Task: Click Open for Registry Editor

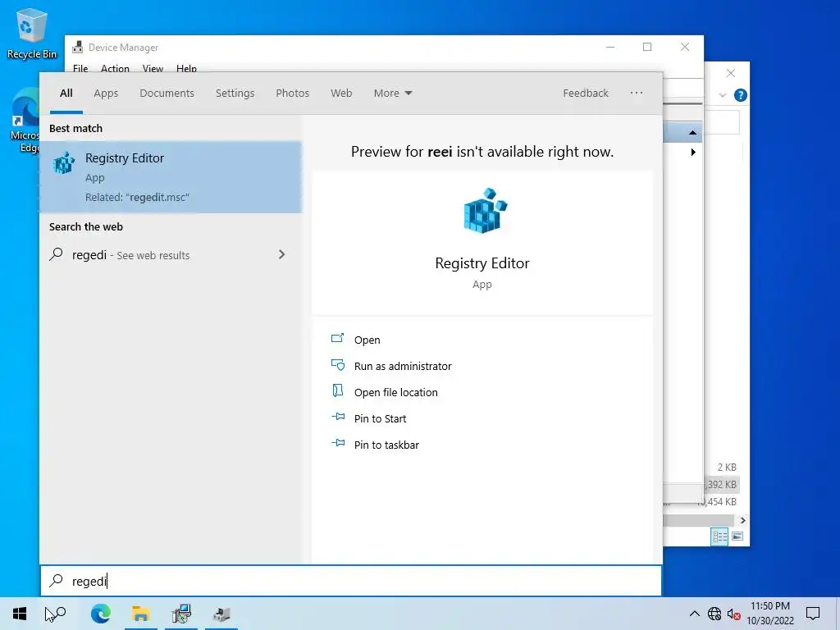Action: click(x=367, y=340)
